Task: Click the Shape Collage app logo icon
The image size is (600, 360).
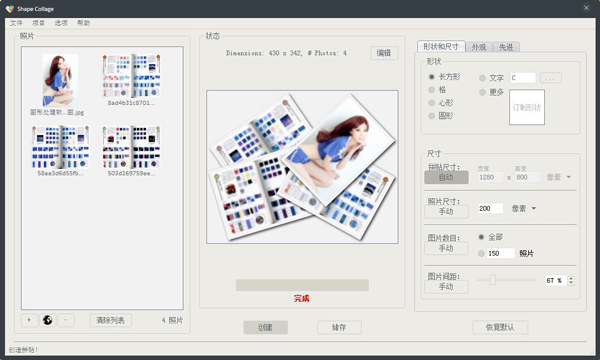Action: click(10, 8)
